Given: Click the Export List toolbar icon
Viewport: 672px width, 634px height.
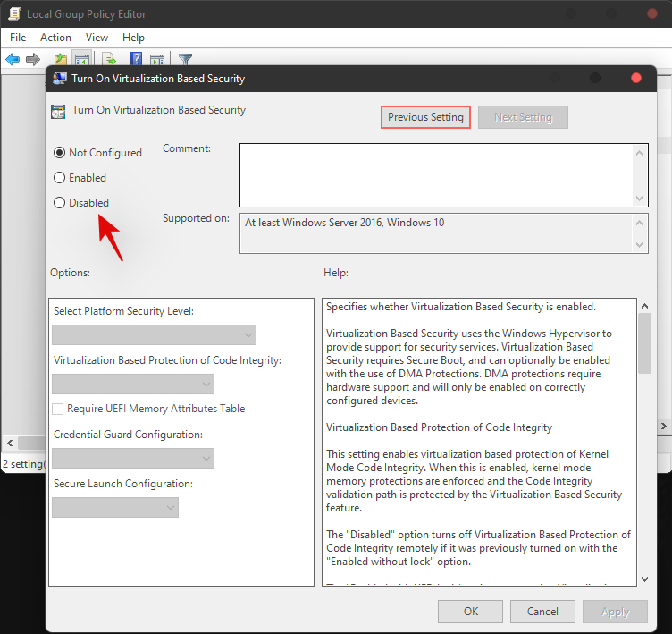Looking at the screenshot, I should [109, 60].
